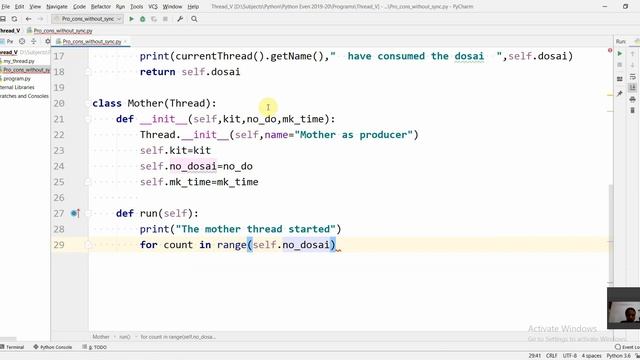Stop the process in the Run panel
Image resolution: width=640 pixels, height=360 pixels.
click(x=620, y=65)
